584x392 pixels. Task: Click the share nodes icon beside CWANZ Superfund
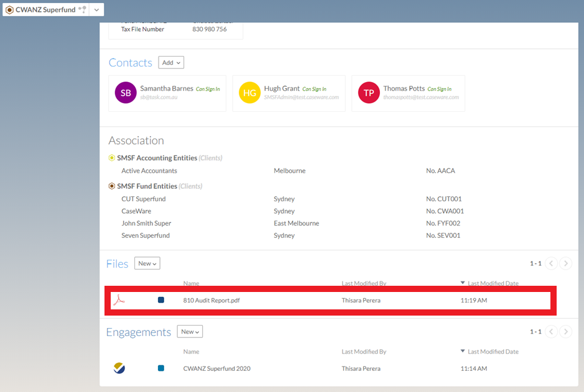click(x=82, y=9)
